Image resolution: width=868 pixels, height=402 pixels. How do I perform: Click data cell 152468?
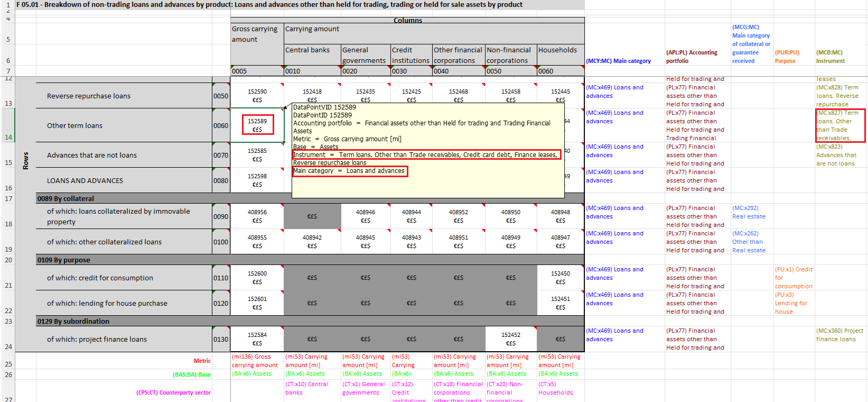pyautogui.click(x=459, y=94)
